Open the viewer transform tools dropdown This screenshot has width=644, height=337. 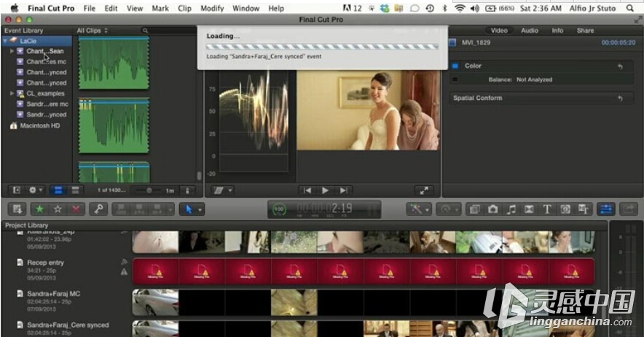[223, 190]
